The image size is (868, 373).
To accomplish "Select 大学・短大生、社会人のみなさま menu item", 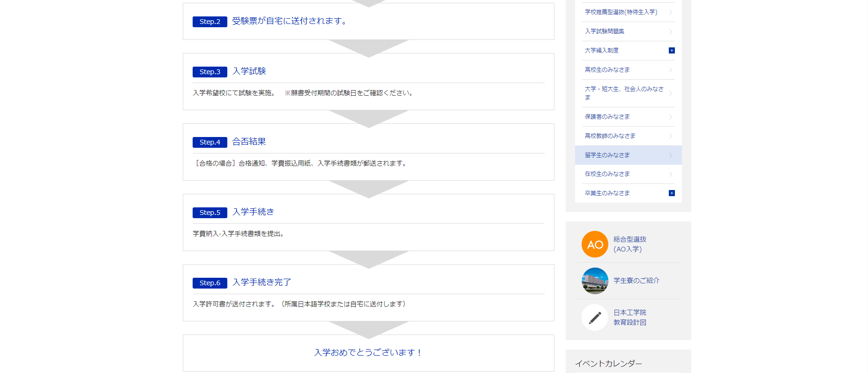I will click(624, 93).
